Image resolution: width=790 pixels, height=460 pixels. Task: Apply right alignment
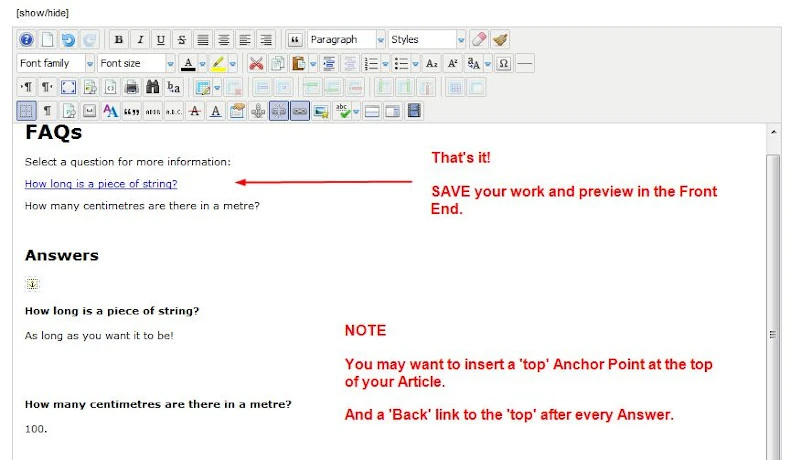266,39
